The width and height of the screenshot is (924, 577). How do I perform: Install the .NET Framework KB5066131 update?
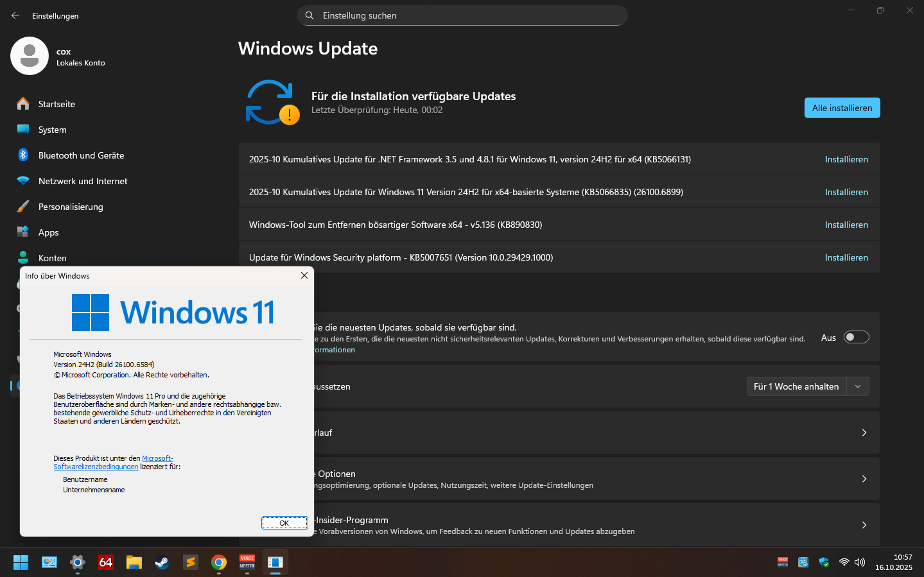(846, 159)
